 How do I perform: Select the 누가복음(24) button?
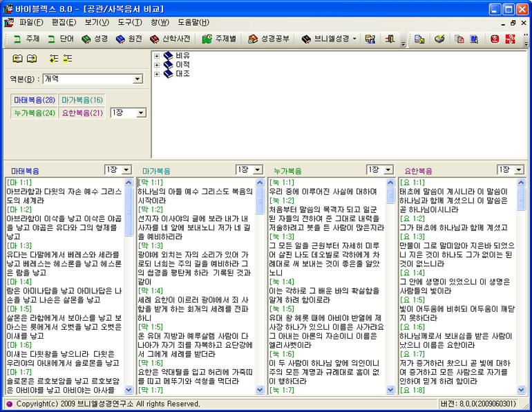click(x=35, y=113)
